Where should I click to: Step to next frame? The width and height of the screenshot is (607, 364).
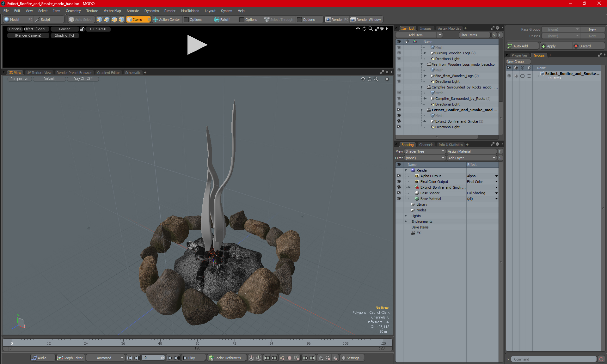(x=169, y=358)
